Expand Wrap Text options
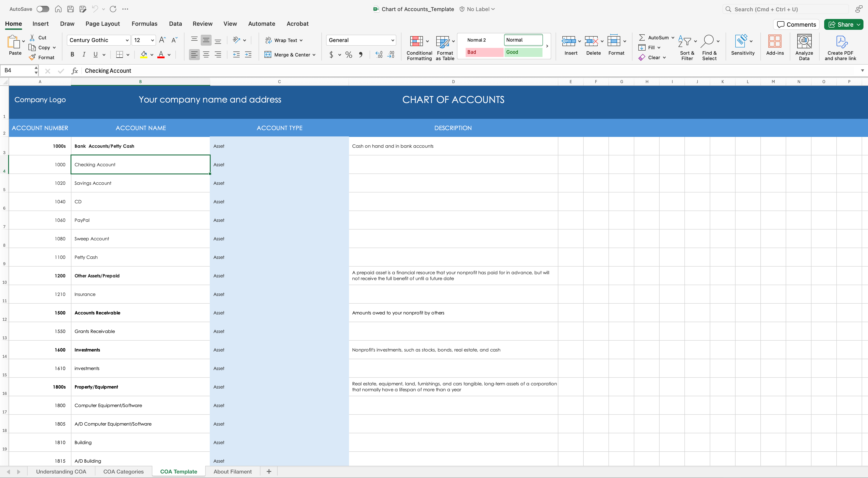Screen dimensions: 868x478 coord(301,40)
